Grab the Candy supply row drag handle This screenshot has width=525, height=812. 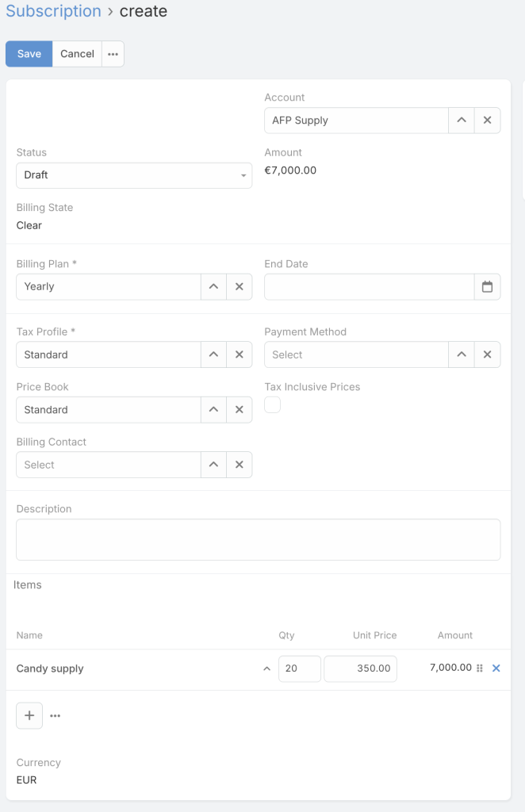pos(480,668)
